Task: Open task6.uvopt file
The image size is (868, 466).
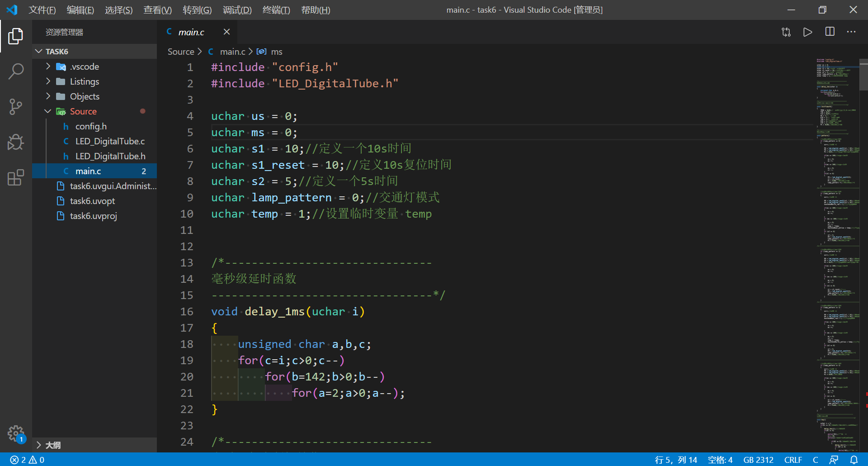Action: point(95,201)
